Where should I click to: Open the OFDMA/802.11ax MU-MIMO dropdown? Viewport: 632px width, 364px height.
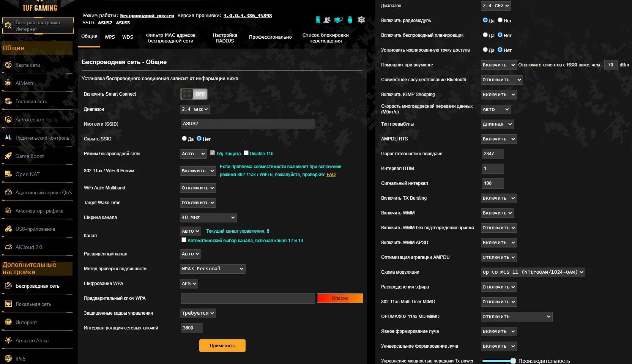pos(517,317)
